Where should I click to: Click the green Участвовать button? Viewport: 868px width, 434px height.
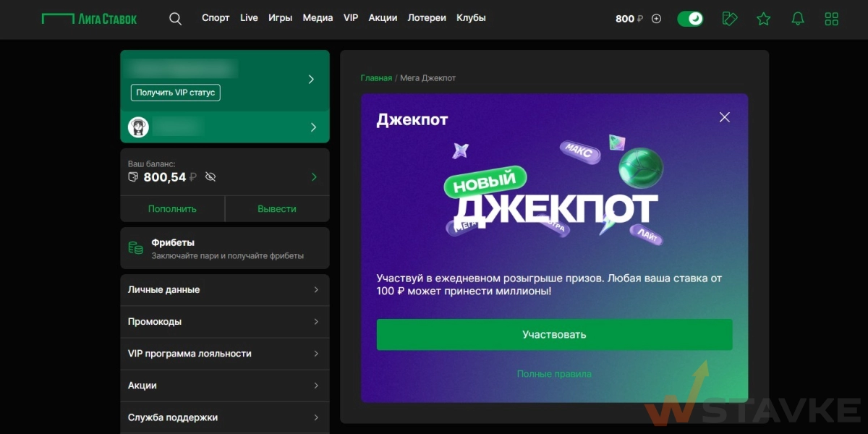[x=554, y=335]
